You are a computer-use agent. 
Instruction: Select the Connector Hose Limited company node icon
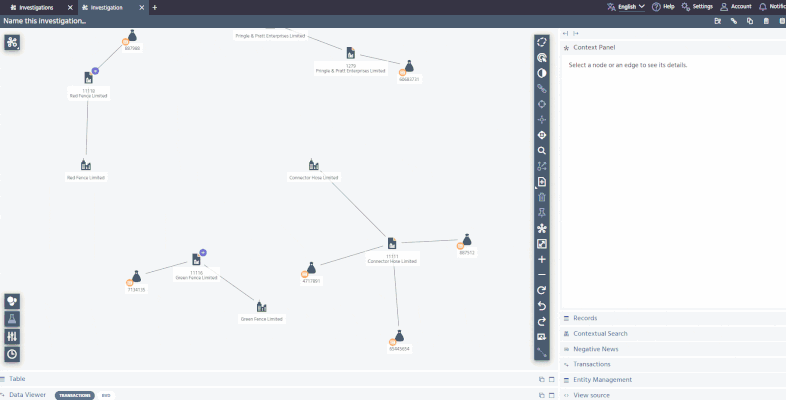(314, 164)
